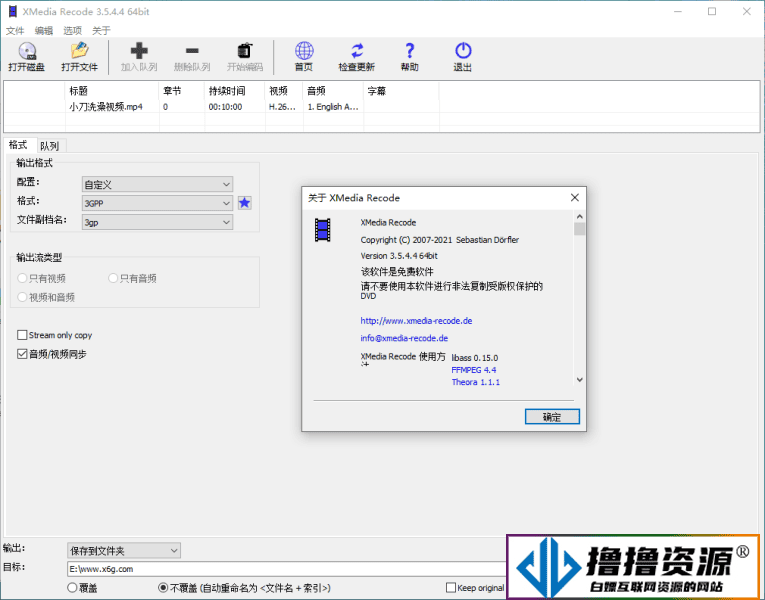Click the info@xmedia-recode.de email link
Viewport: 765px width, 600px height.
(404, 338)
